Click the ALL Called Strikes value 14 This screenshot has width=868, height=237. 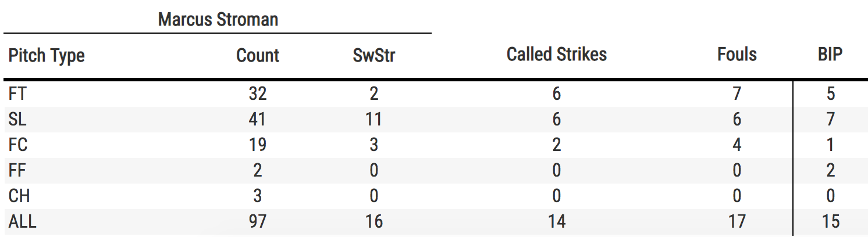point(557,221)
